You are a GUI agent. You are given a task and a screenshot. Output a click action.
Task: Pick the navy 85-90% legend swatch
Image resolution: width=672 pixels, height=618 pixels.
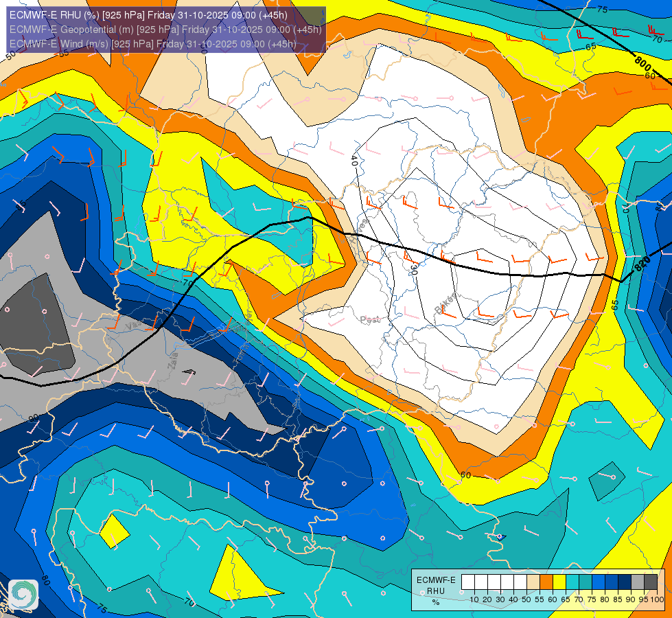[x=625, y=582]
